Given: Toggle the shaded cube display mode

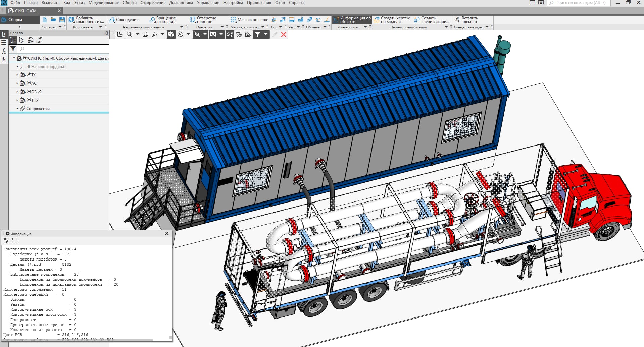Looking at the screenshot, I should click(x=171, y=34).
